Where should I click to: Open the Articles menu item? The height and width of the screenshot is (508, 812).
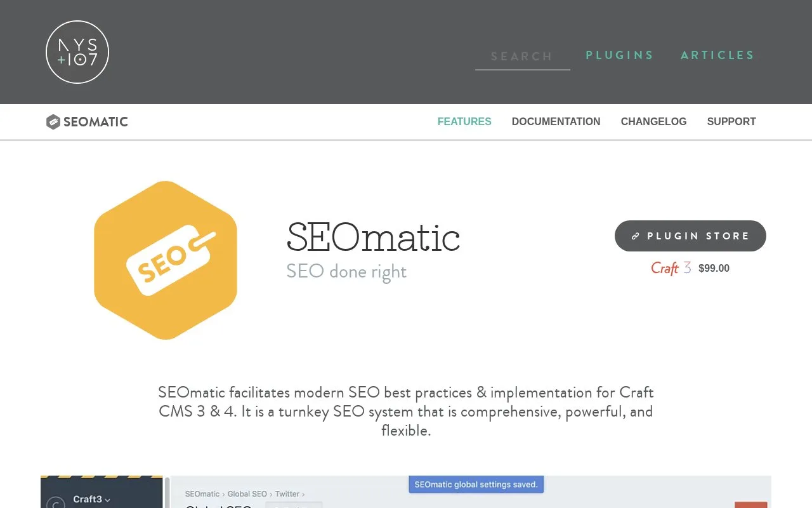click(x=717, y=55)
